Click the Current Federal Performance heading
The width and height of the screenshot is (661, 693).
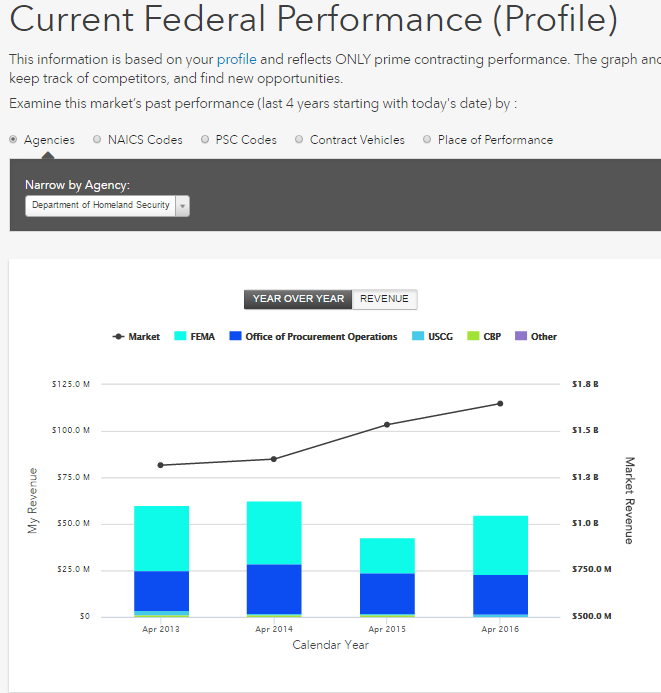pyautogui.click(x=313, y=19)
